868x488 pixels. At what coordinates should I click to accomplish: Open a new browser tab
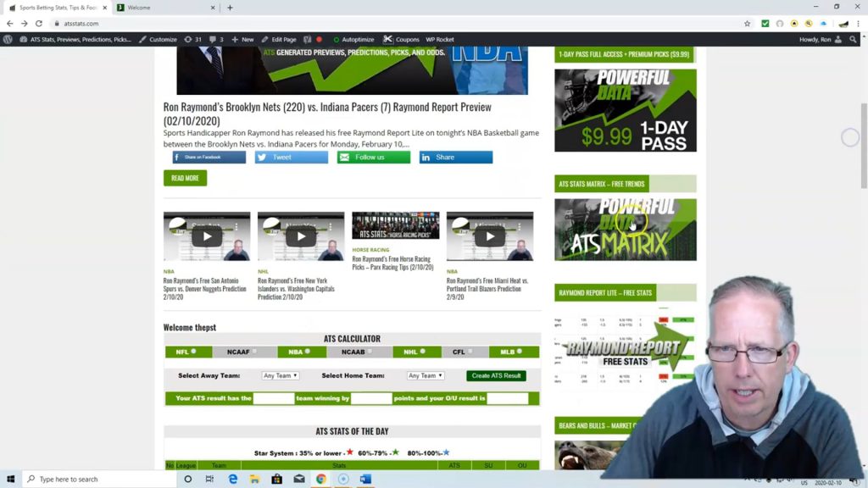coord(230,8)
